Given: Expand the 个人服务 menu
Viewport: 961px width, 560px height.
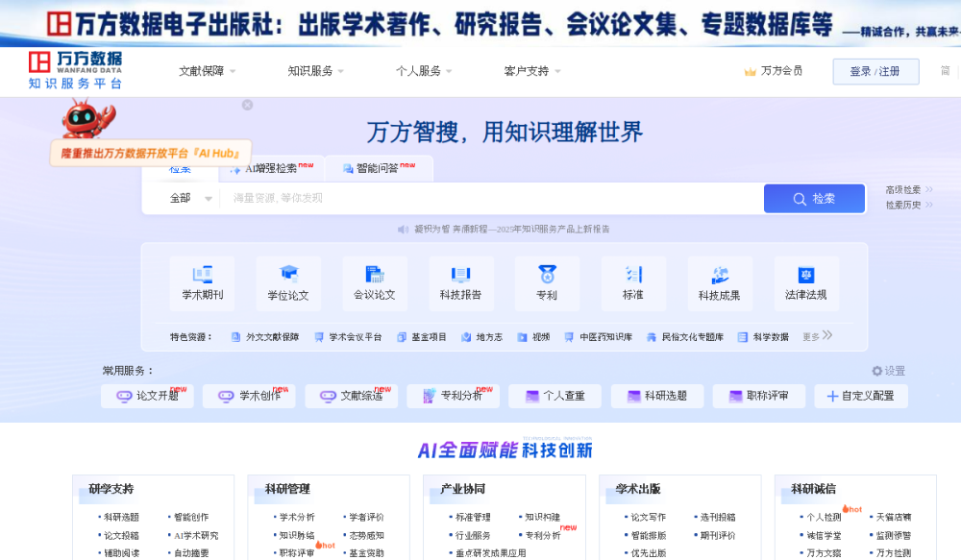Looking at the screenshot, I should pos(424,71).
